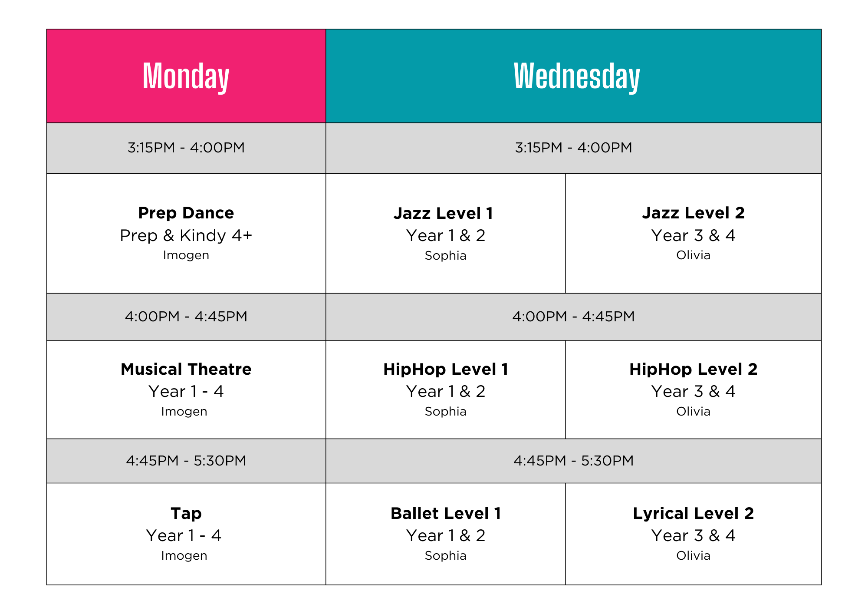Click the Tap class title
This screenshot has width=868, height=614.
click(186, 514)
